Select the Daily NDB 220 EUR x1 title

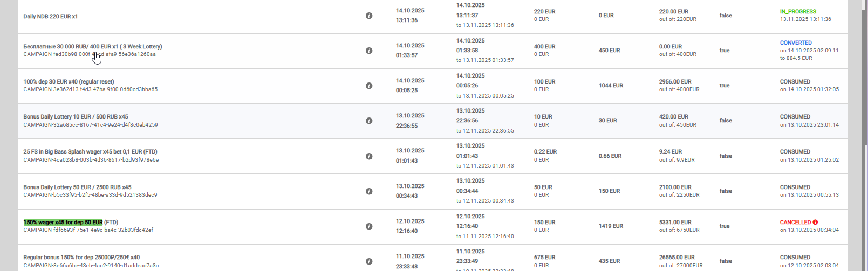[x=50, y=16]
